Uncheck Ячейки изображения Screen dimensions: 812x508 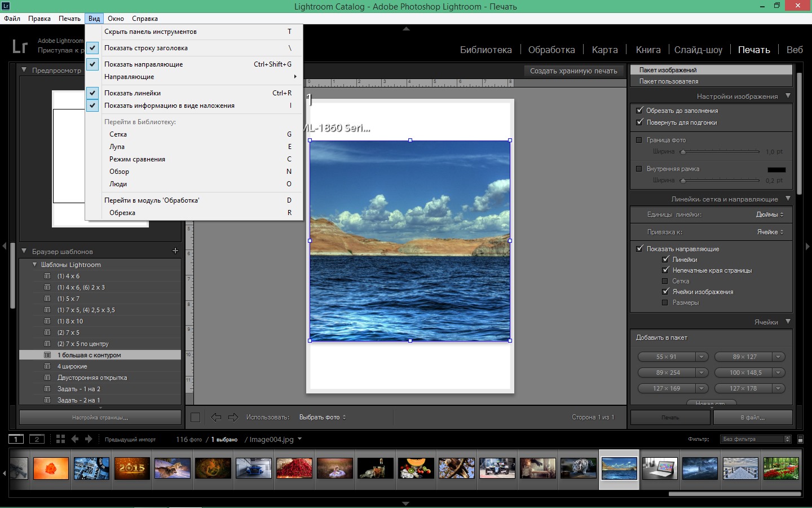[x=665, y=292]
